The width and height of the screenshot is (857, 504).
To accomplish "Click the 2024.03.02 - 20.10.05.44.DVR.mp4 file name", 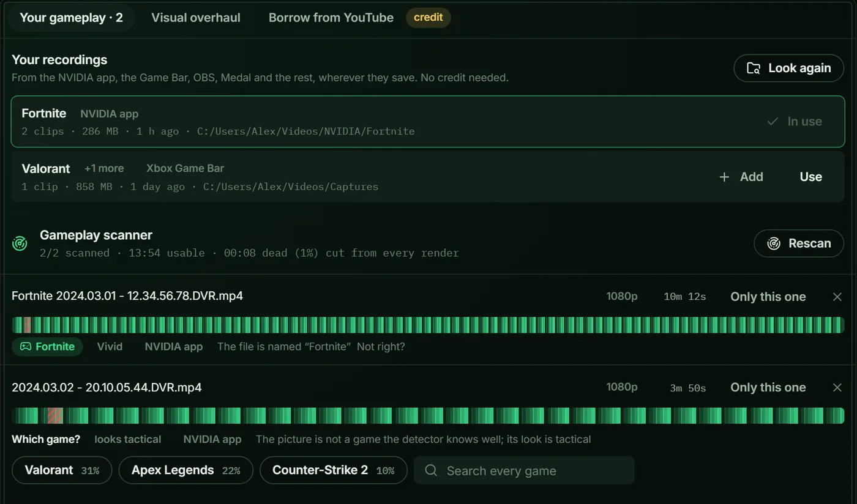I will tap(107, 387).
